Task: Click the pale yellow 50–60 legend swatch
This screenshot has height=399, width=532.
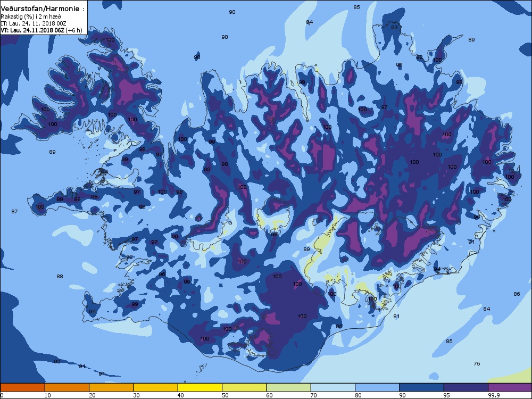Action: coord(244,387)
